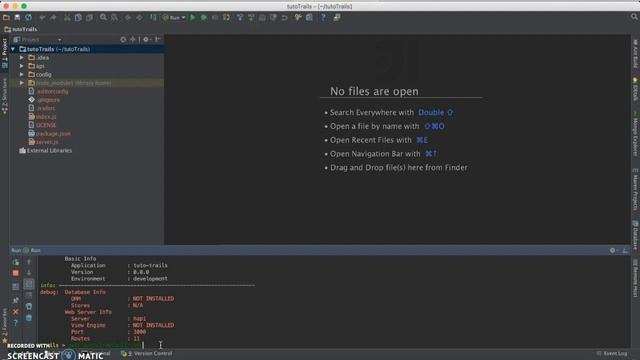Click Scroll from Source target icon in Project panel

point(123,40)
